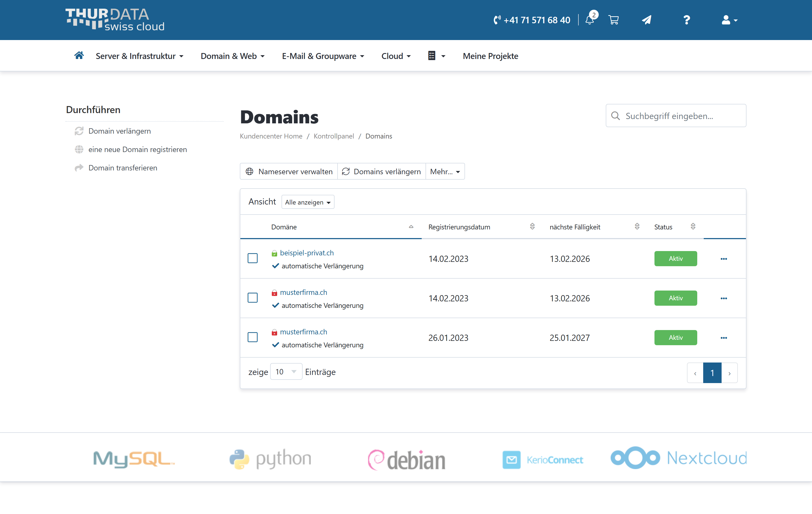Viewport: 812px width, 514px height.
Task: Open Kontrollpanel breadcrumb
Action: (x=333, y=136)
